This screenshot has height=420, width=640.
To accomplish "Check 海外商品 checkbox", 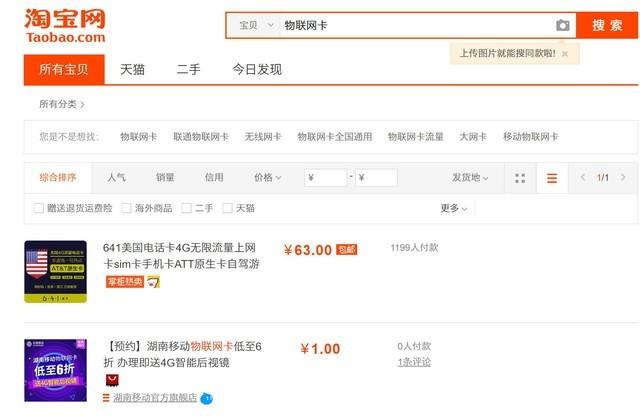I will tap(127, 208).
